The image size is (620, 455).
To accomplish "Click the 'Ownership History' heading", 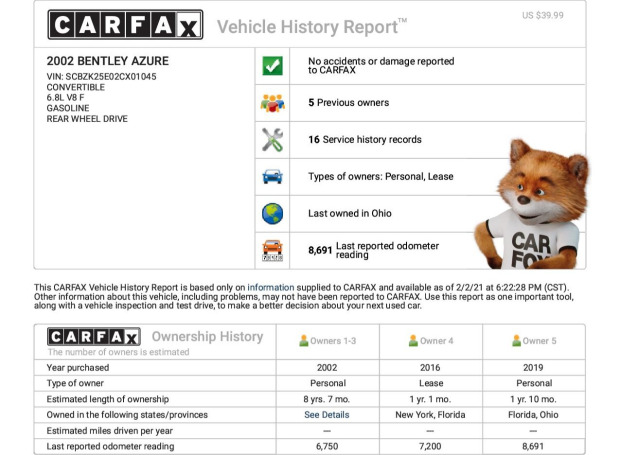I will pyautogui.click(x=207, y=336).
